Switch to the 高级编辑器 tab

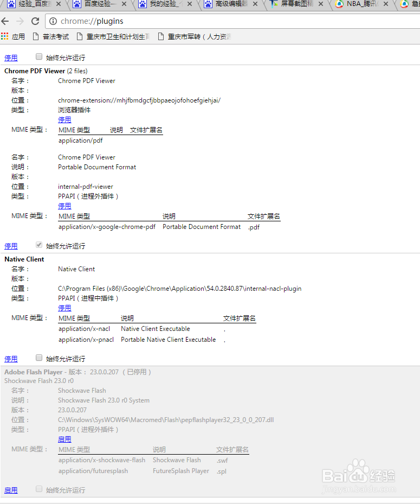[x=230, y=4]
